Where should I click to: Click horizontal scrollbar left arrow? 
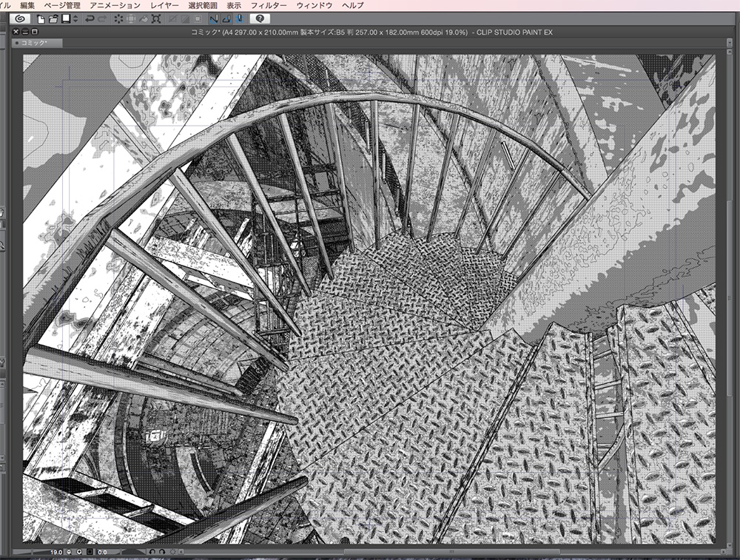click(181, 552)
